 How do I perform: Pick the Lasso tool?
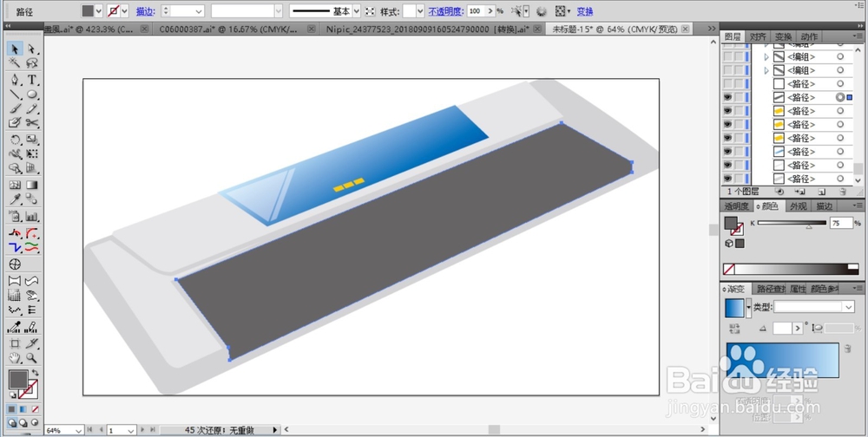coord(31,63)
